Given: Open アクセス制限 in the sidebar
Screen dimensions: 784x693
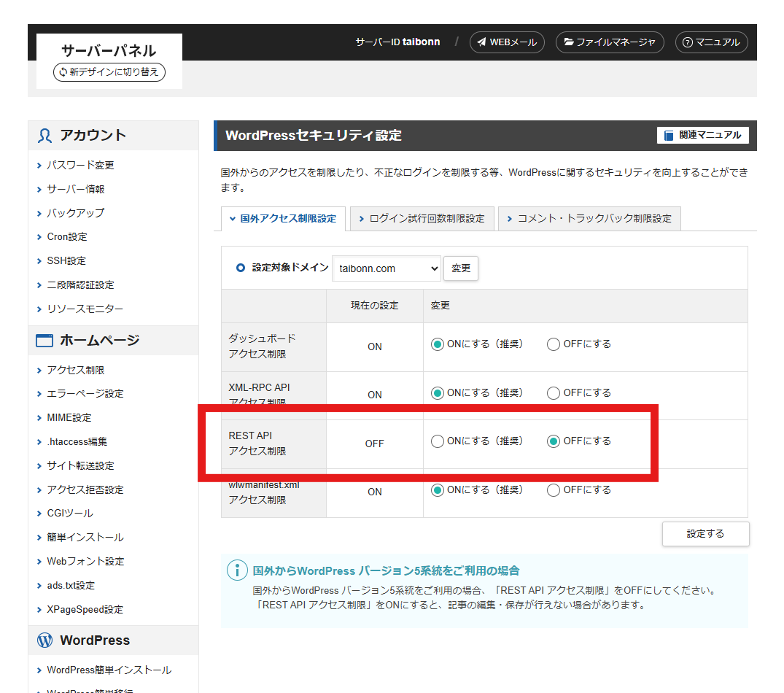Looking at the screenshot, I should (76, 370).
